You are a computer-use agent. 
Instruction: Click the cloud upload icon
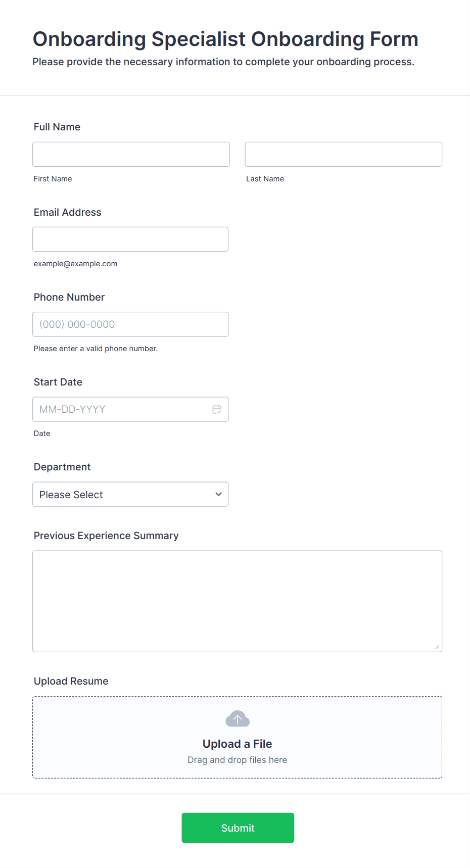point(238,718)
